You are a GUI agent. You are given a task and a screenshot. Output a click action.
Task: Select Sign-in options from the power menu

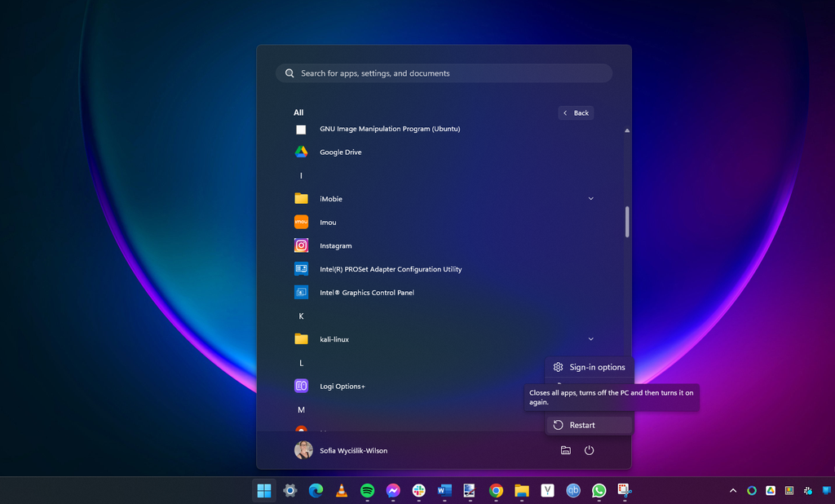click(589, 367)
